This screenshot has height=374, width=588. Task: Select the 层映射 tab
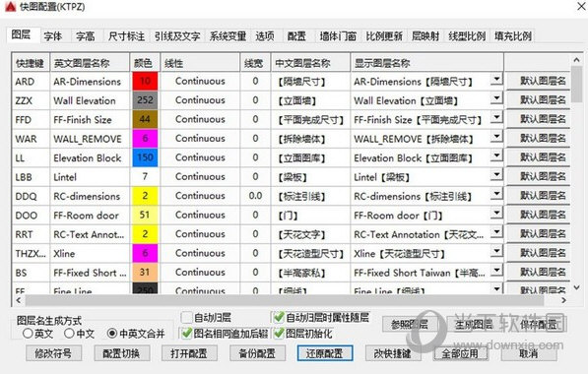(x=425, y=36)
